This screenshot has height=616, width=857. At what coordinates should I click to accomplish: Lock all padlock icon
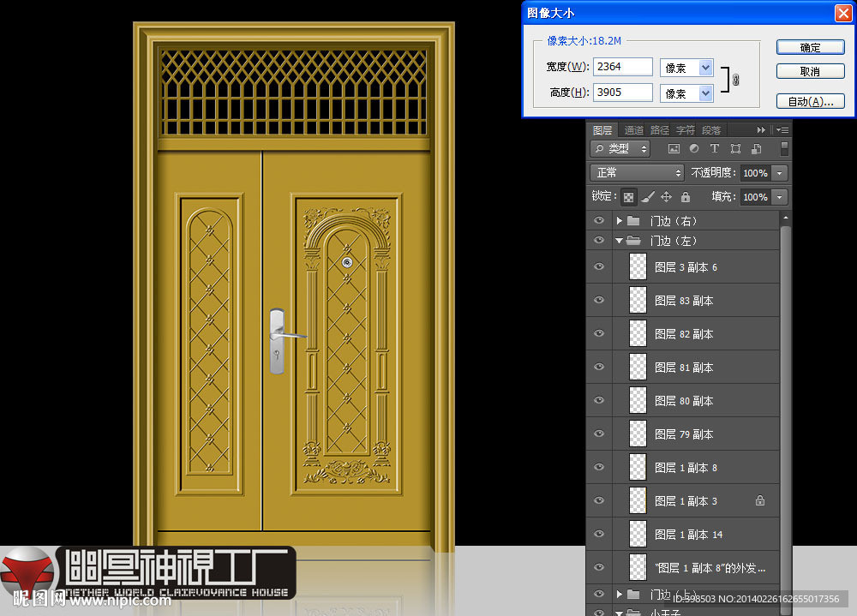(686, 197)
